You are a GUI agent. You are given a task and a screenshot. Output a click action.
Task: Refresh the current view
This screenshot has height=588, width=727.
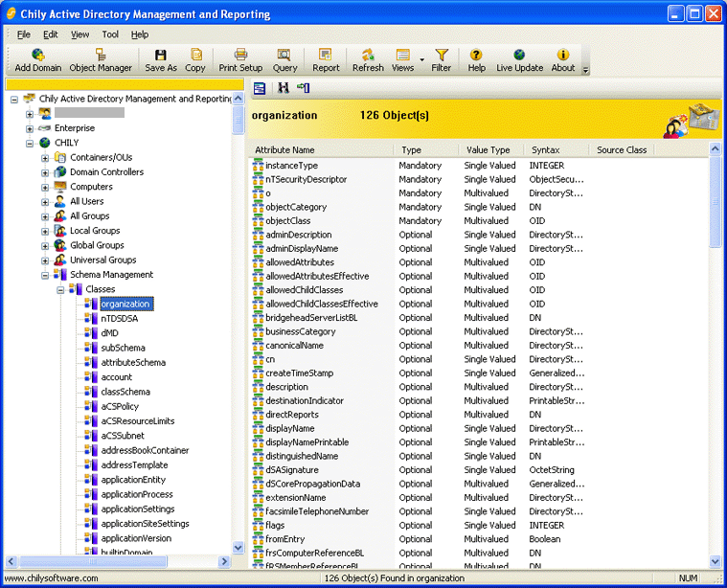click(x=368, y=60)
